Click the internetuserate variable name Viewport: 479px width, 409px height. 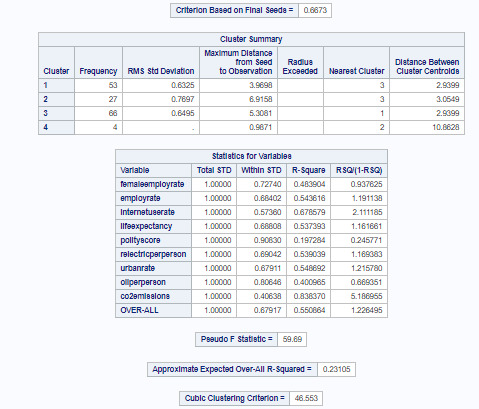(x=147, y=212)
